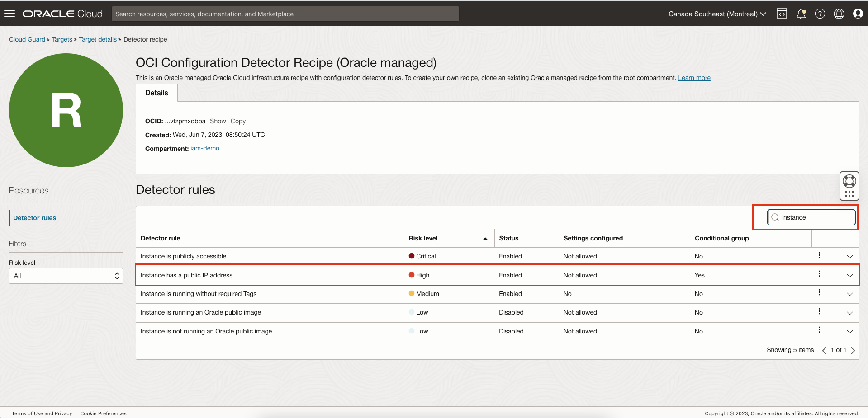Open the Canada Southeast (Montreal) region selector
Image resolution: width=868 pixels, height=418 pixels.
point(717,14)
